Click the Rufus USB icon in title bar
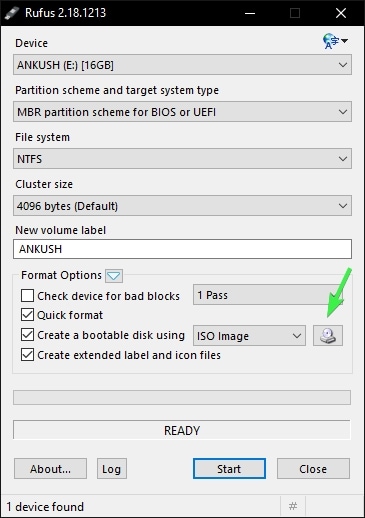 [12, 13]
